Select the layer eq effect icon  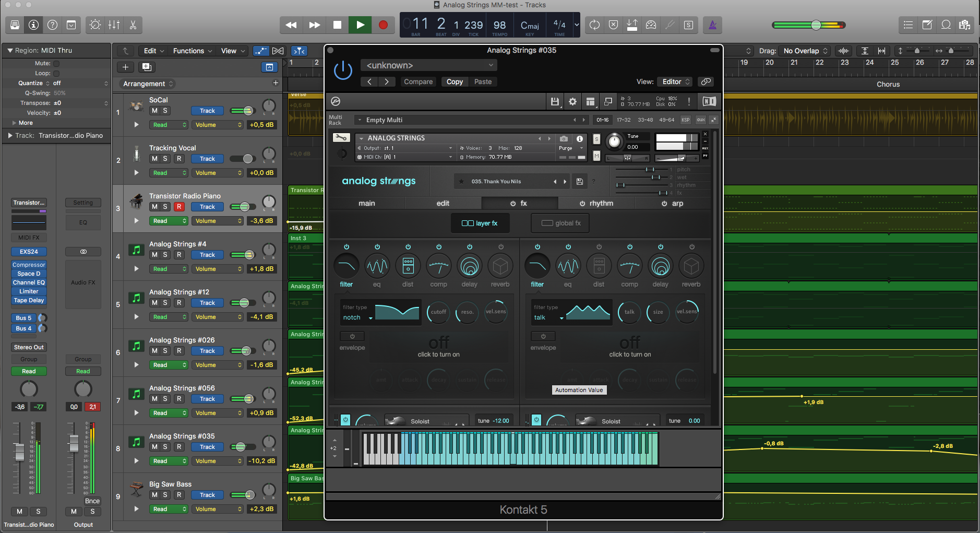[x=377, y=266]
